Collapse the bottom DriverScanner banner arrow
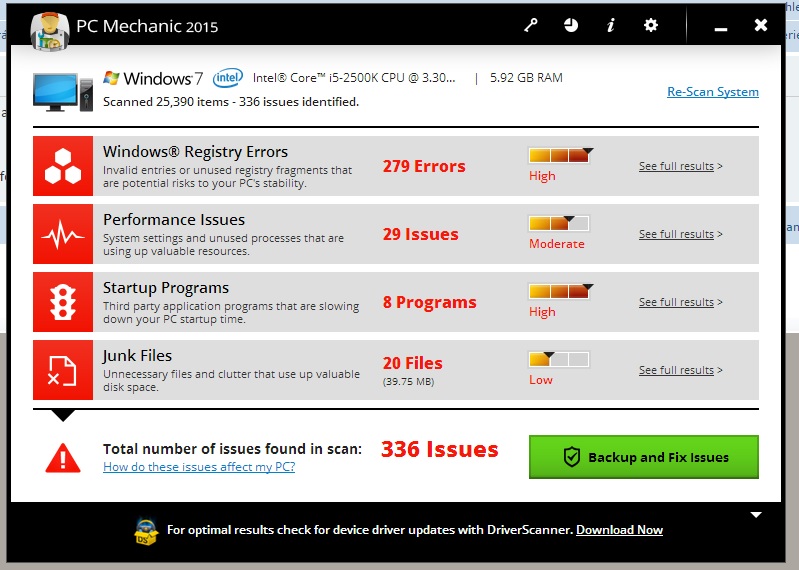The height and width of the screenshot is (570, 799). [x=756, y=515]
